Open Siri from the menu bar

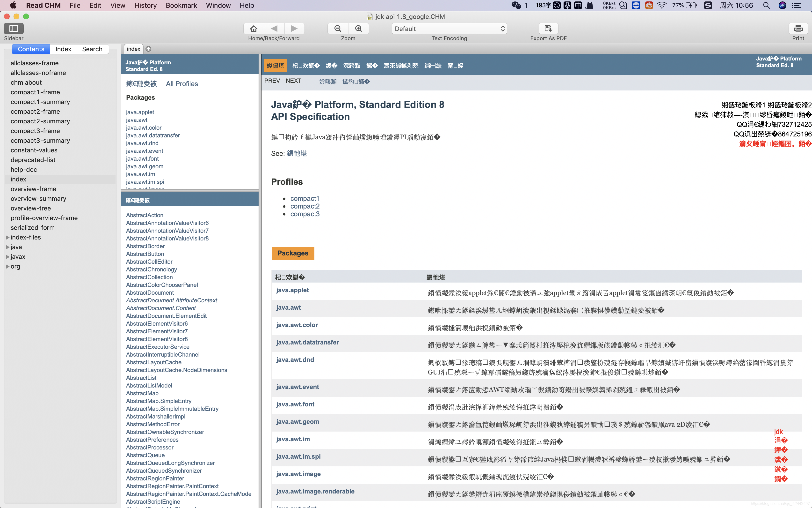coord(783,5)
